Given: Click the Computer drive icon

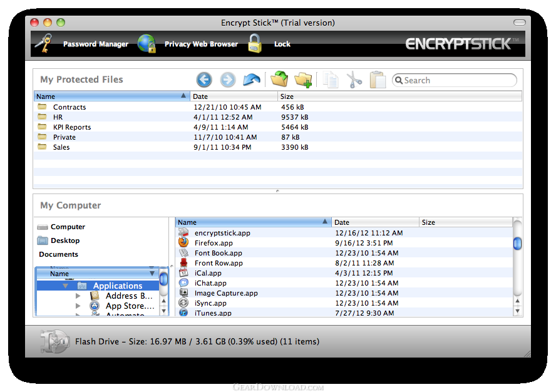Looking at the screenshot, I should coord(43,227).
